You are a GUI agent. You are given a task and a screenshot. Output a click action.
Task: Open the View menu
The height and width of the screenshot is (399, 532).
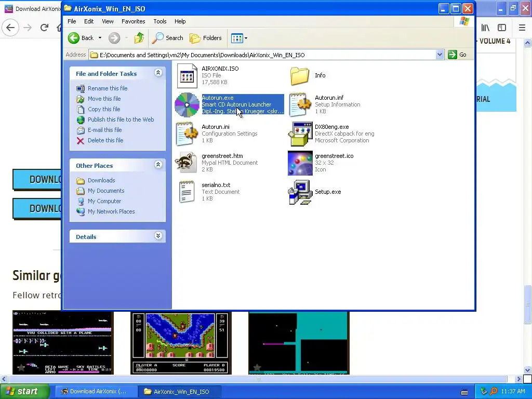(108, 21)
